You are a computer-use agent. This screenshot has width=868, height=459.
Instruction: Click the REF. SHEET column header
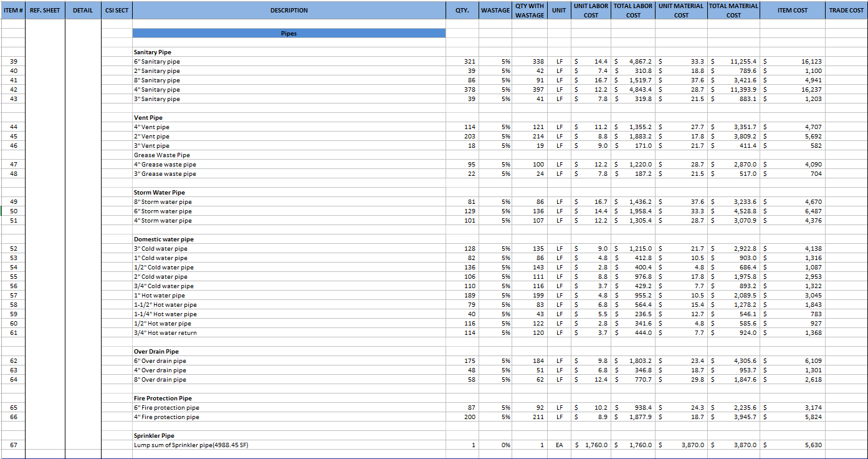[x=45, y=10]
